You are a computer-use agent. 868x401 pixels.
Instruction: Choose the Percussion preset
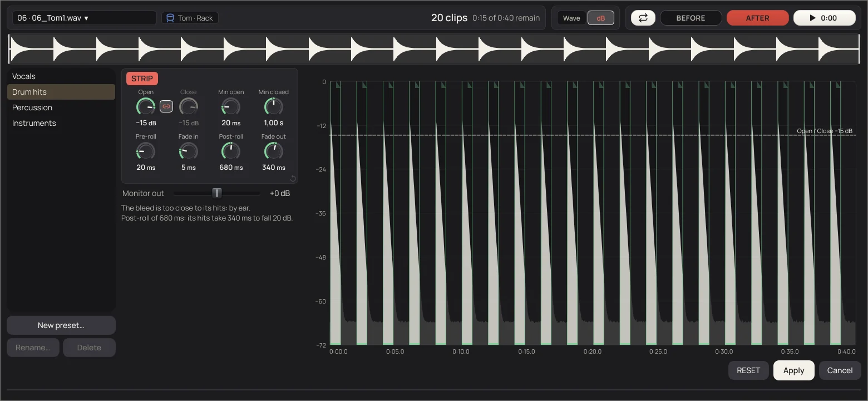coord(61,107)
